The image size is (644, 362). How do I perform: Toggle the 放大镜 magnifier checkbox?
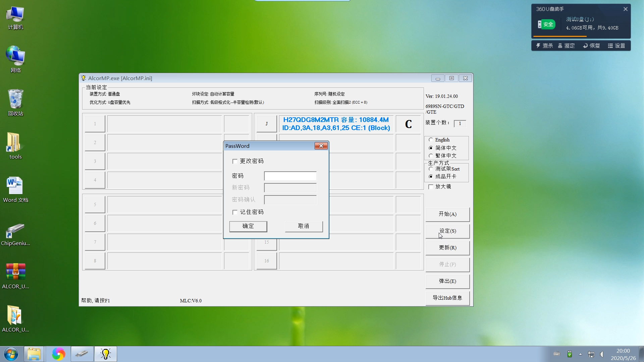coord(431,187)
